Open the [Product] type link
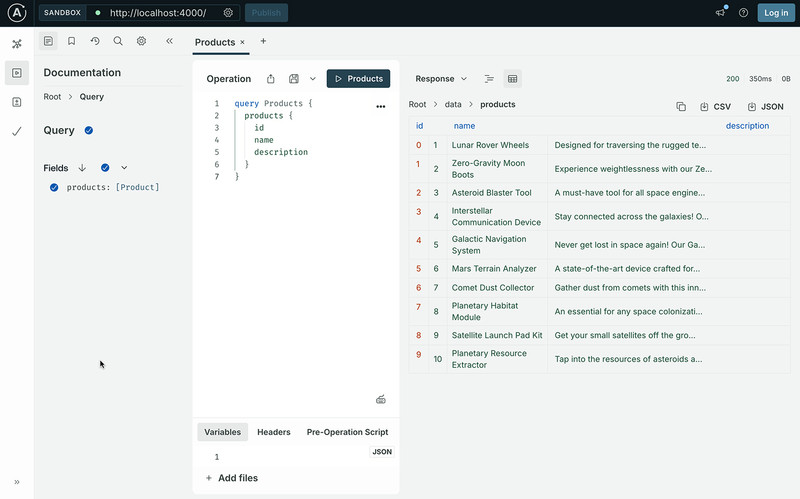This screenshot has height=499, width=800. point(137,187)
